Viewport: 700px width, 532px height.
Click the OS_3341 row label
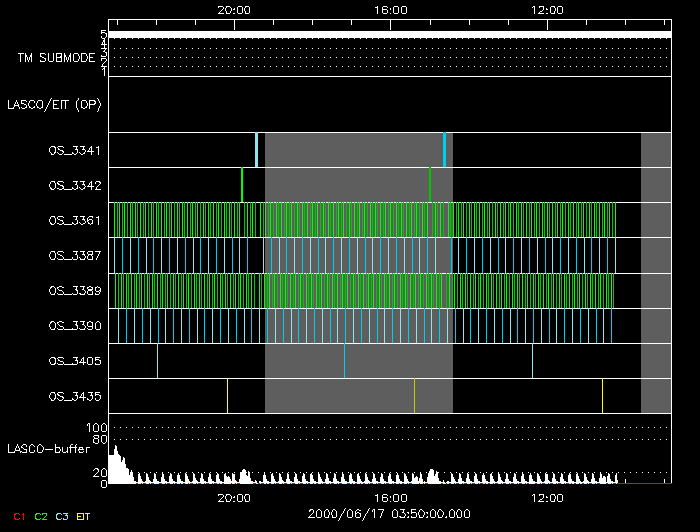74,151
